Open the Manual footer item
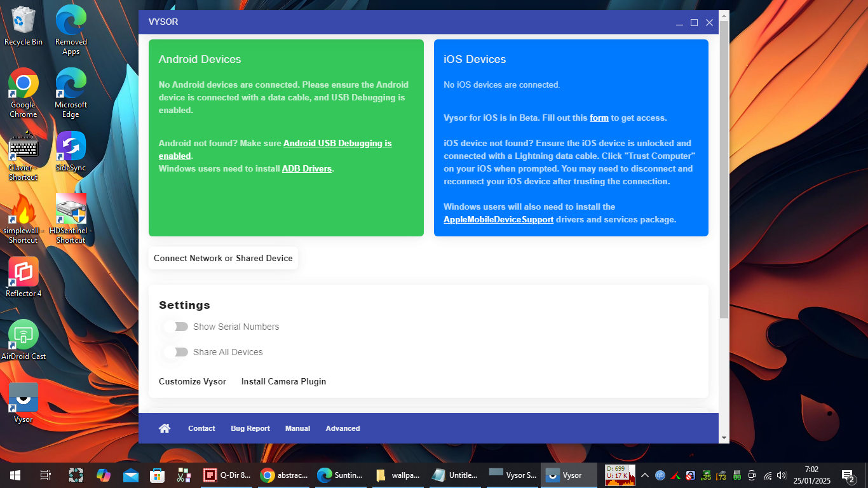 (x=297, y=428)
